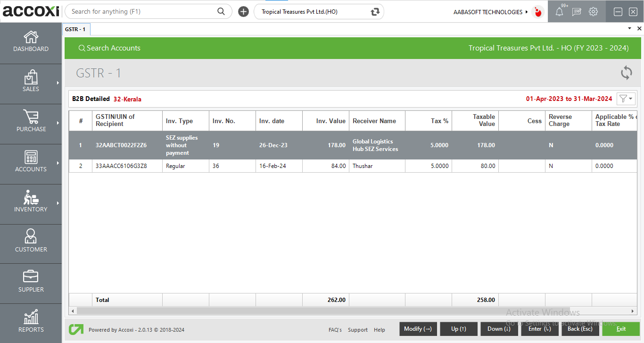Click the green Exit button
This screenshot has height=343, width=644.
click(x=620, y=329)
